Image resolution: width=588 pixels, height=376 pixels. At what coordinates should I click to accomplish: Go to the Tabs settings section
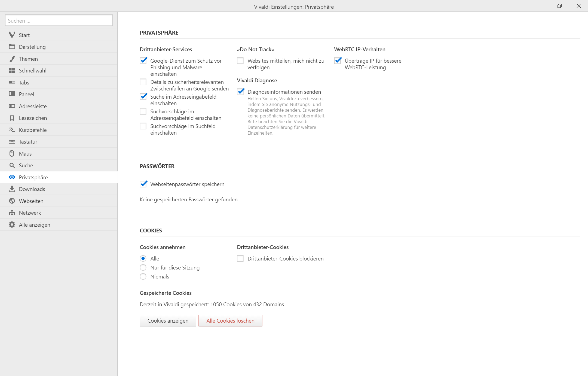24,83
